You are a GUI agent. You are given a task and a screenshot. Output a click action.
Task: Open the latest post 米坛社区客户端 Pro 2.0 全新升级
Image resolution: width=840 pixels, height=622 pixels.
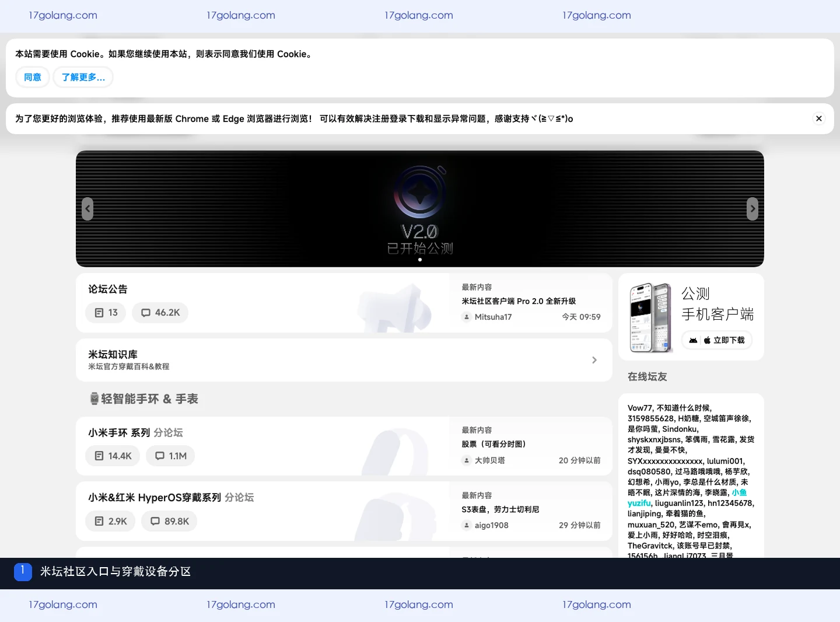[519, 301]
